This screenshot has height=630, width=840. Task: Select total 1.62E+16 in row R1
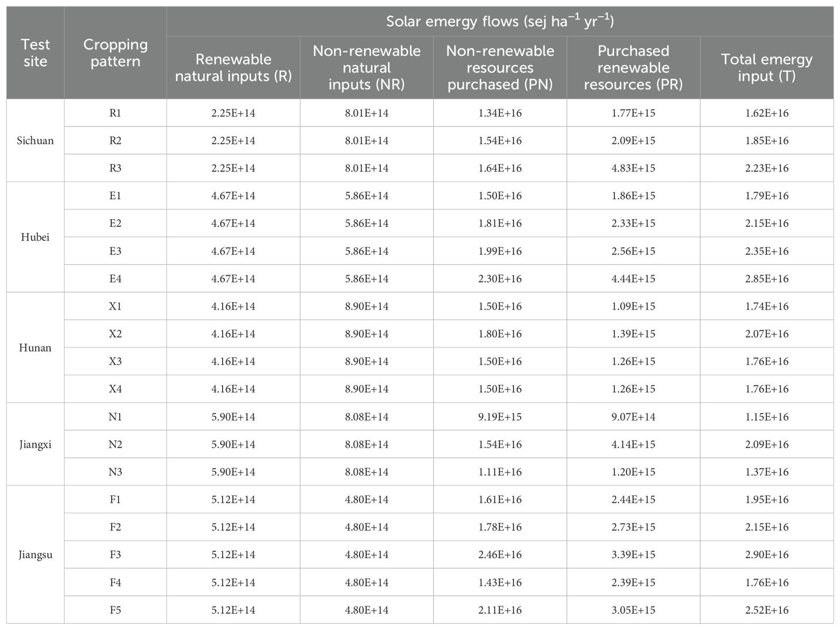point(767,113)
